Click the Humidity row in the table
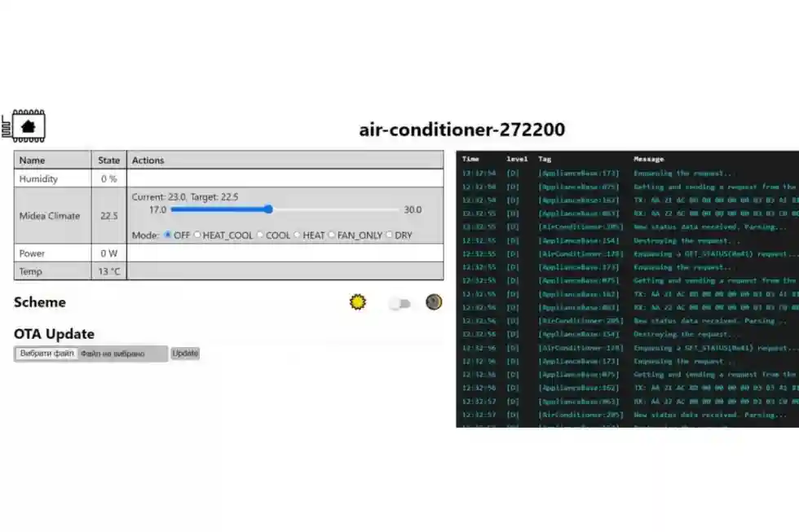The height and width of the screenshot is (532, 799). click(38, 178)
